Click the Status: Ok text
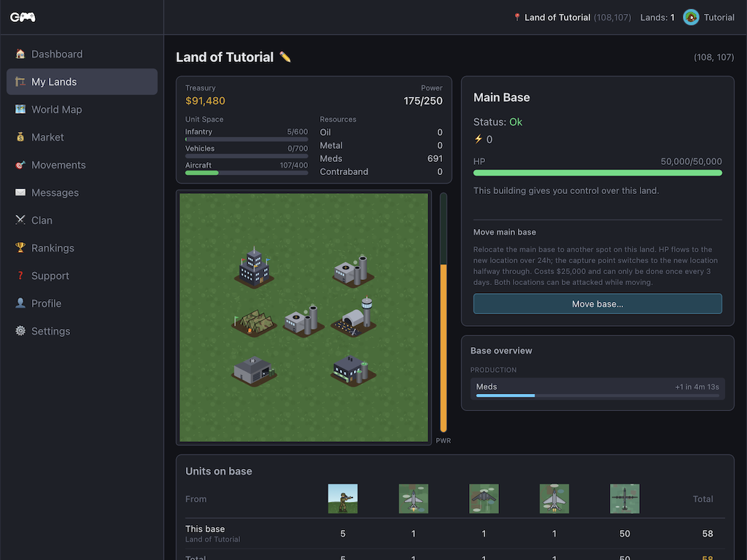This screenshot has width=747, height=560. pyautogui.click(x=498, y=122)
